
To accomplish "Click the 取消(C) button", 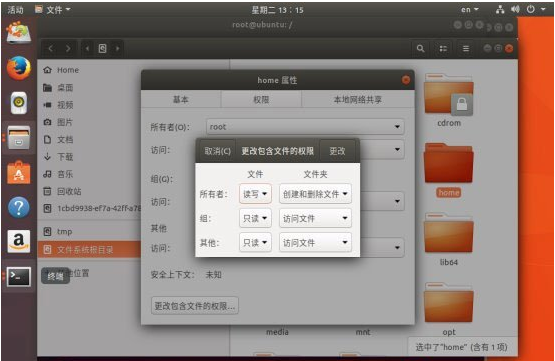I will pyautogui.click(x=217, y=151).
